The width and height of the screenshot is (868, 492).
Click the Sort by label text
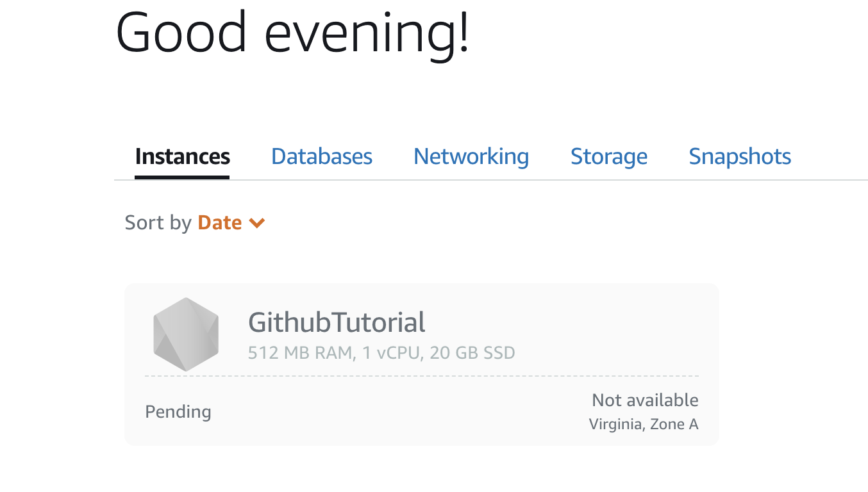[158, 223]
